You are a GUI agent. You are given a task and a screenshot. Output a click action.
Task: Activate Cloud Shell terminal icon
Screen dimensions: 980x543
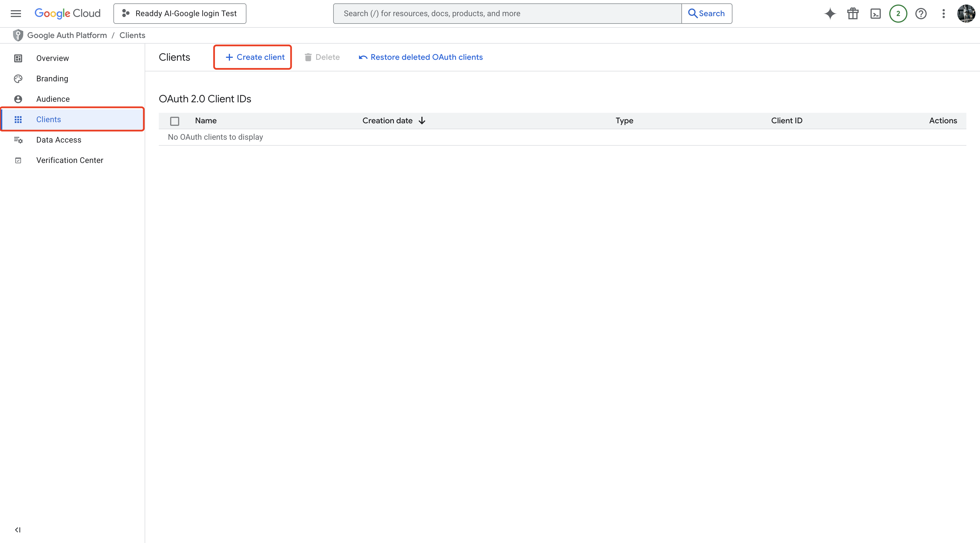pos(875,14)
